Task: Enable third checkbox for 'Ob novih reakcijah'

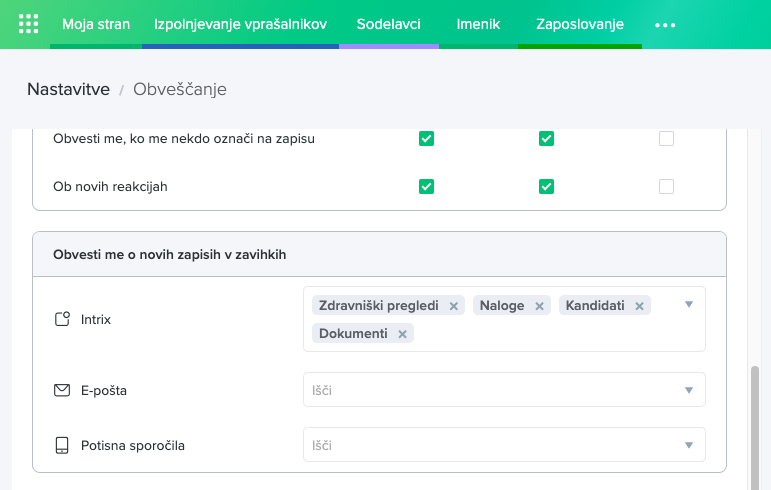Action: 666,186
